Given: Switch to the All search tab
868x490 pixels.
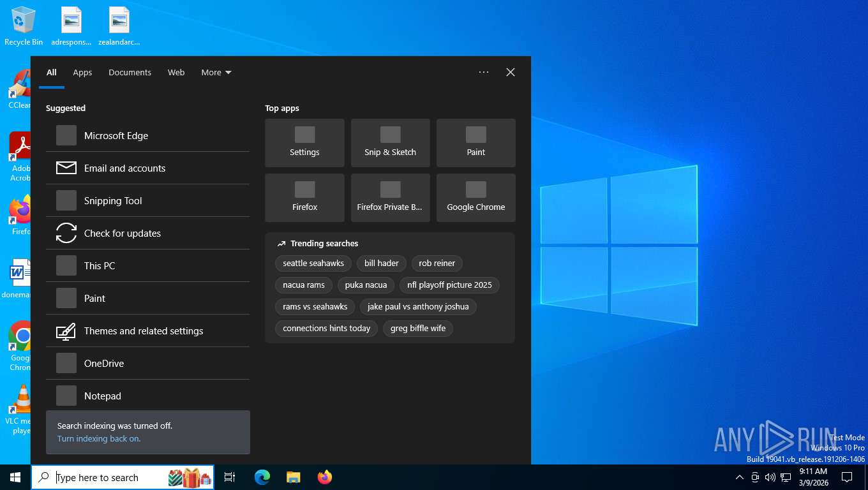Looking at the screenshot, I should (x=52, y=72).
